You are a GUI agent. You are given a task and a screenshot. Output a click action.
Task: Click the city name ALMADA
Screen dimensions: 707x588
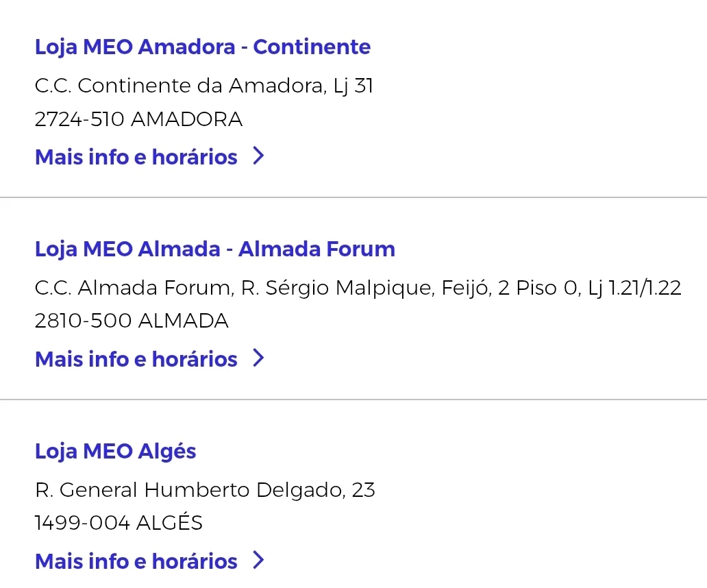pyautogui.click(x=183, y=321)
